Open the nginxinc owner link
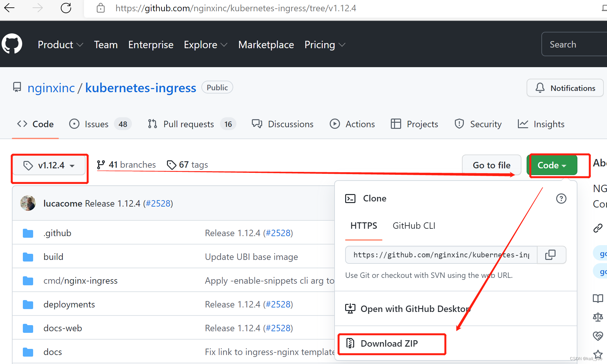Screen dimensions: 607x364 [51, 88]
